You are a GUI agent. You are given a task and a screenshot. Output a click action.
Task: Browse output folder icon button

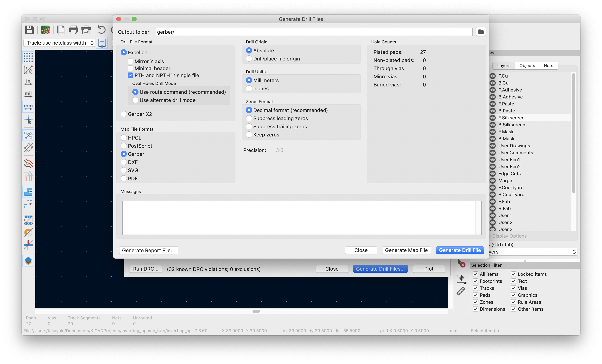pyautogui.click(x=481, y=32)
